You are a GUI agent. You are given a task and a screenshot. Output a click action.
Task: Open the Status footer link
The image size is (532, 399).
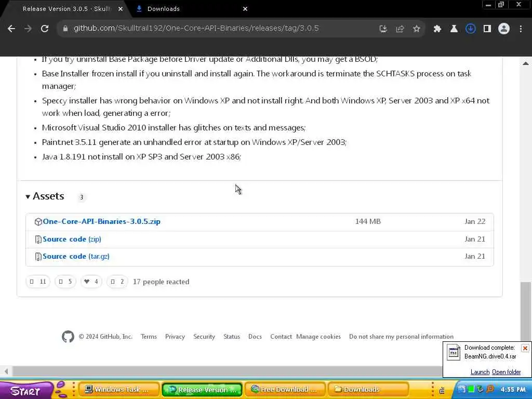[232, 337]
